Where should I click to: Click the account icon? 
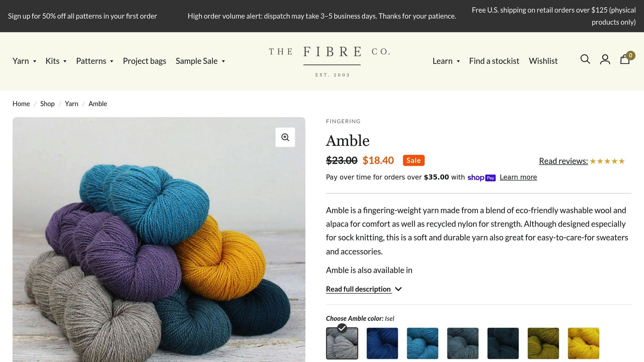pyautogui.click(x=605, y=59)
